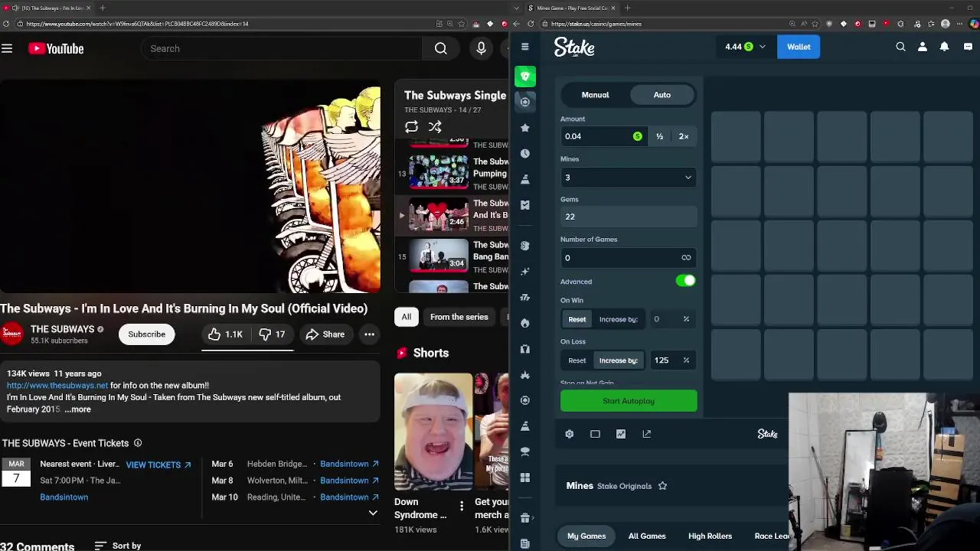Open Recent clock icon in Stake sidebar

(x=525, y=153)
